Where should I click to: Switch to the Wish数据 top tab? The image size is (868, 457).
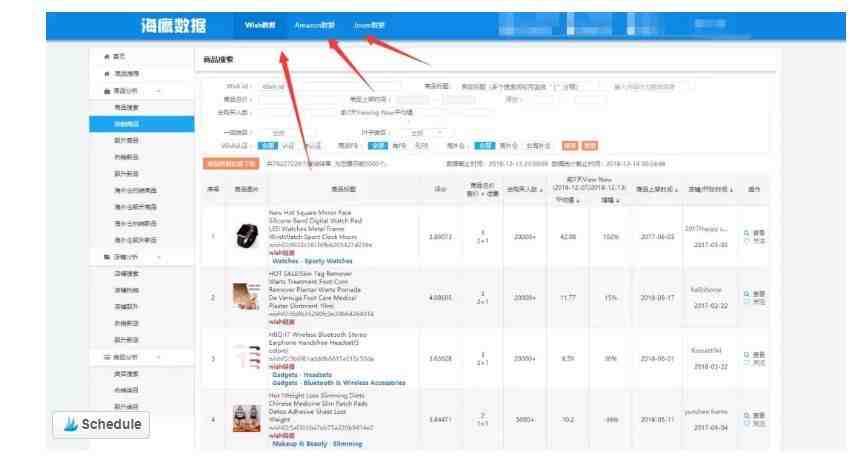pyautogui.click(x=260, y=25)
